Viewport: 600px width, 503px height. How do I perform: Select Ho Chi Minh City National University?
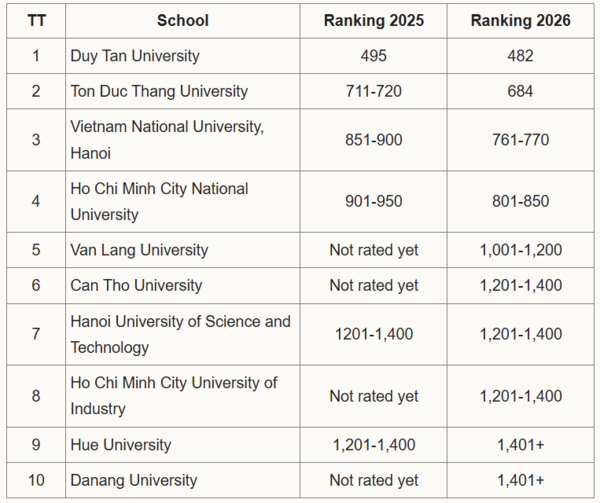[183, 202]
